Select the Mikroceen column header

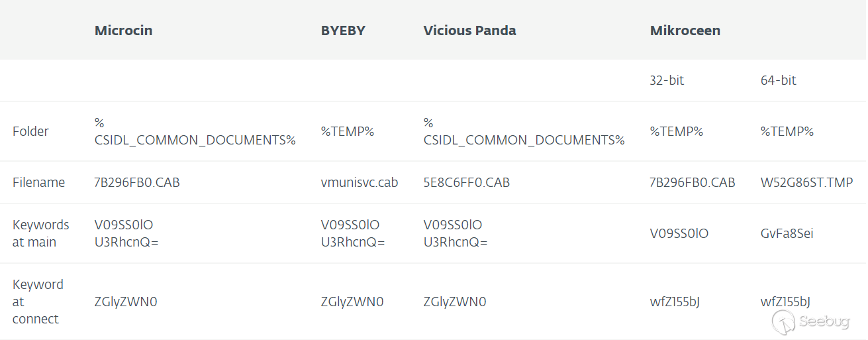click(x=685, y=30)
